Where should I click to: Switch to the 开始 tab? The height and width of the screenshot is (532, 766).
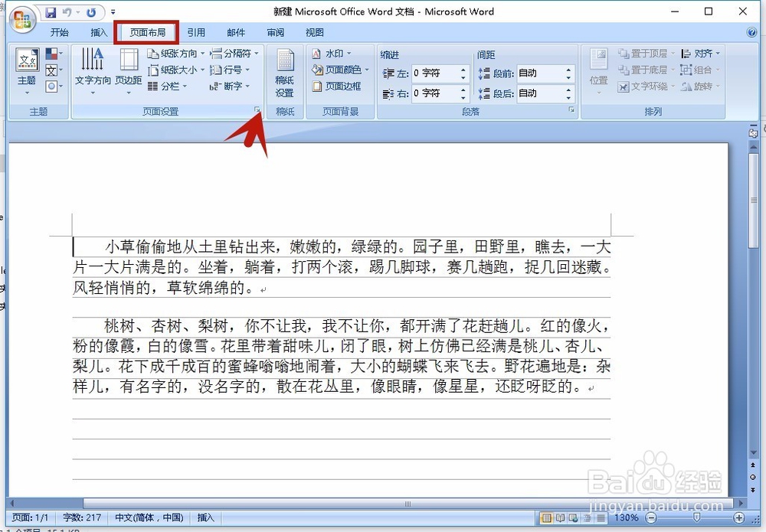[60, 33]
